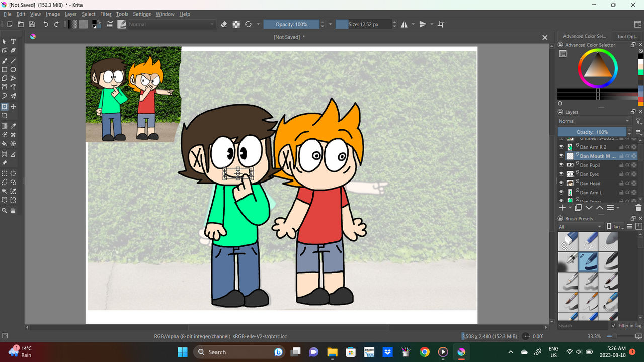This screenshot has height=362, width=644.
Task: Open the brush blending mode Normal dropdown
Action: point(172,24)
